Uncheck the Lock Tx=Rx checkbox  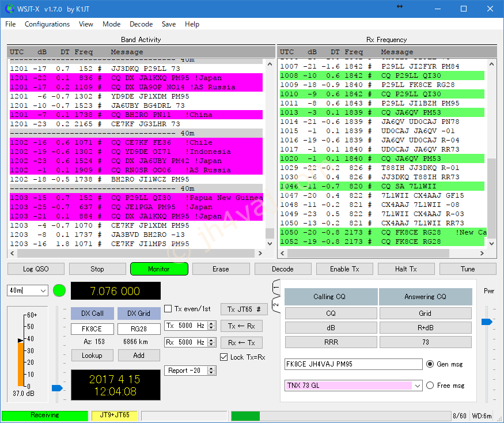[x=223, y=357]
